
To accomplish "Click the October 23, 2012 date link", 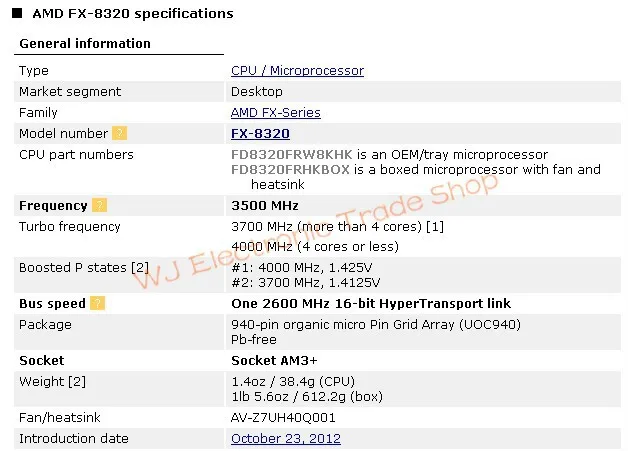I will pyautogui.click(x=285, y=438).
